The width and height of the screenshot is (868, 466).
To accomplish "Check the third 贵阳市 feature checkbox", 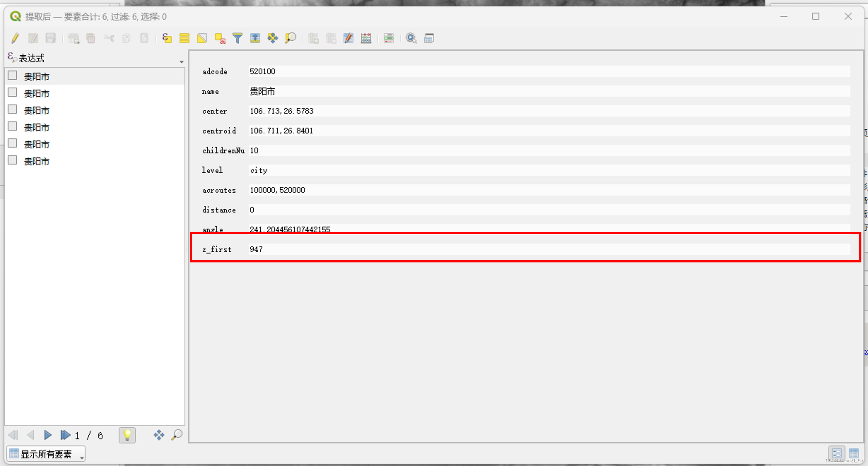I will point(13,109).
